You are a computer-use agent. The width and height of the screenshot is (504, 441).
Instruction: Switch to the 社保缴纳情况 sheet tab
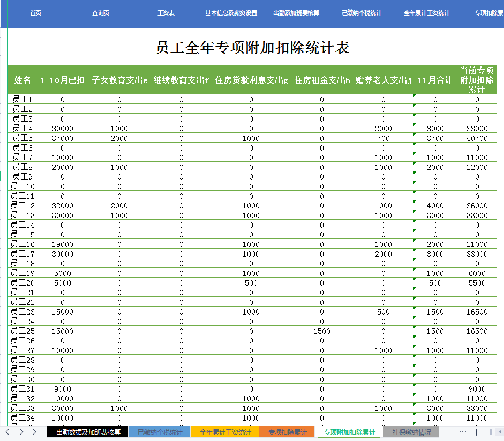(410, 431)
